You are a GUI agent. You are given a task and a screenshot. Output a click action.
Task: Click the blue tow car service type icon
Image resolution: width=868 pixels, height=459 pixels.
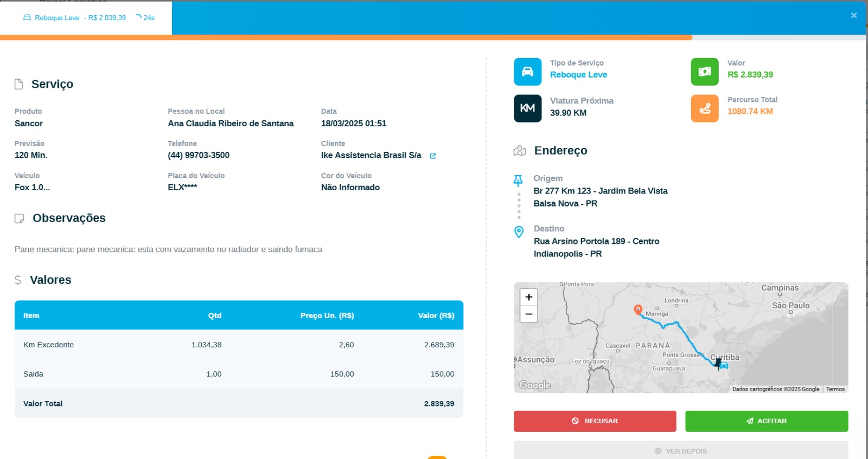coord(528,72)
